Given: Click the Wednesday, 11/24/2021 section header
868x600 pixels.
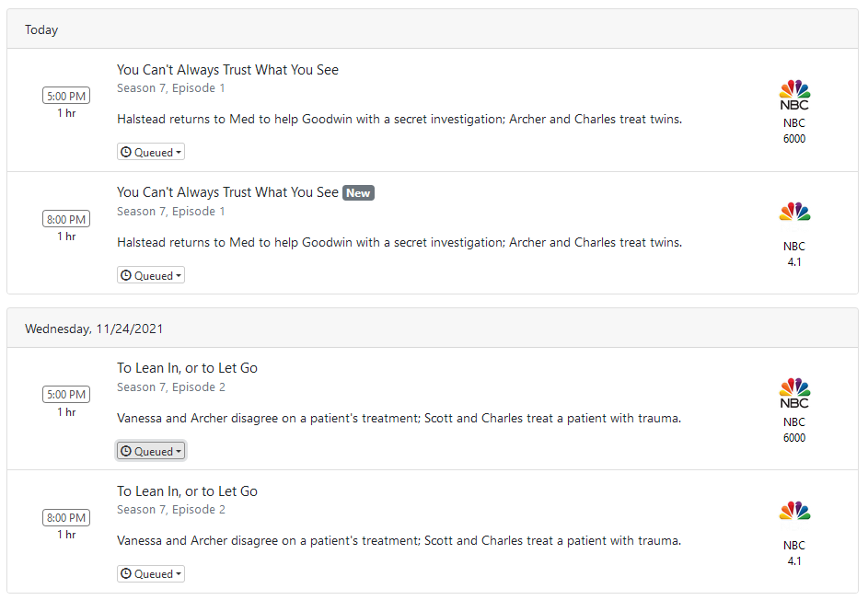Looking at the screenshot, I should (94, 329).
